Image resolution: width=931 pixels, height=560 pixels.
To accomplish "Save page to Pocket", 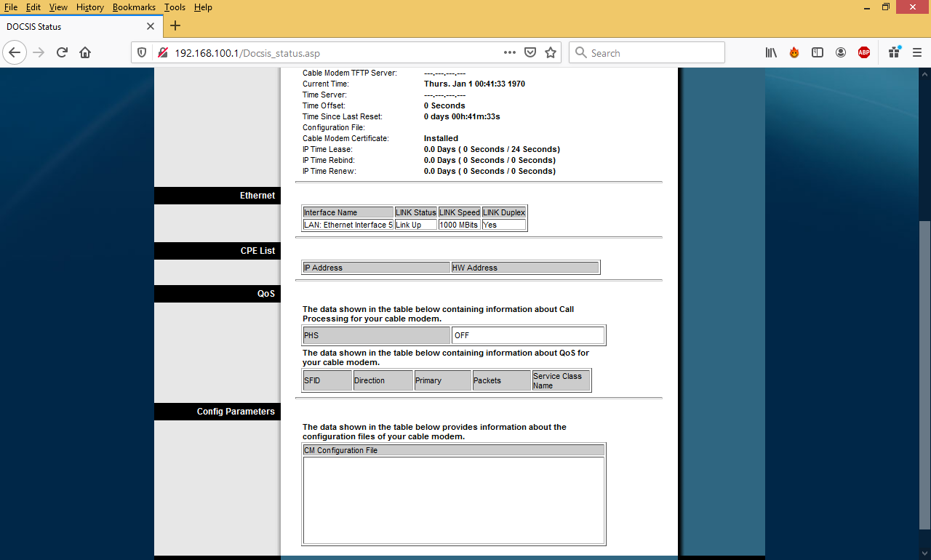I will pyautogui.click(x=530, y=52).
